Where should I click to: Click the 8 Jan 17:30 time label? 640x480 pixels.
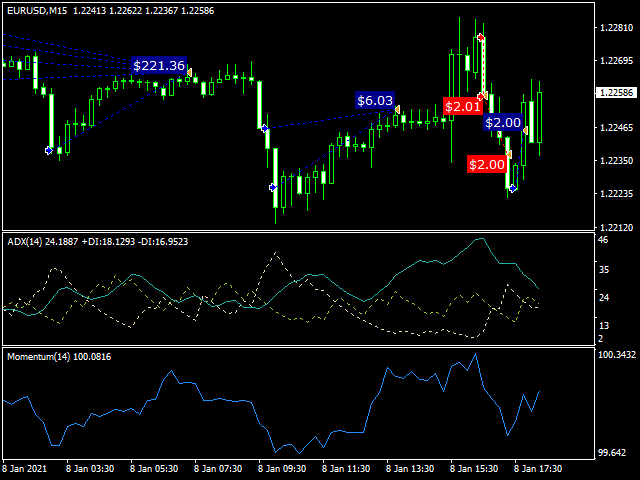coord(538,469)
